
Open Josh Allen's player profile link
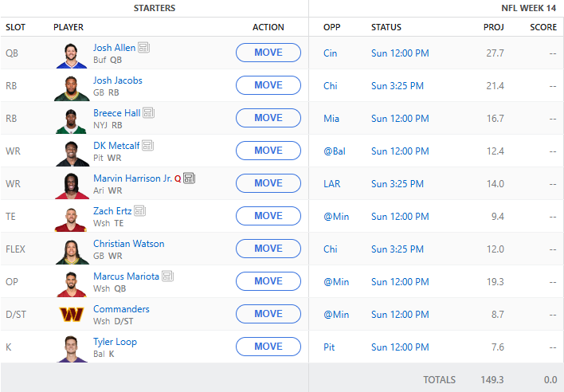(114, 48)
